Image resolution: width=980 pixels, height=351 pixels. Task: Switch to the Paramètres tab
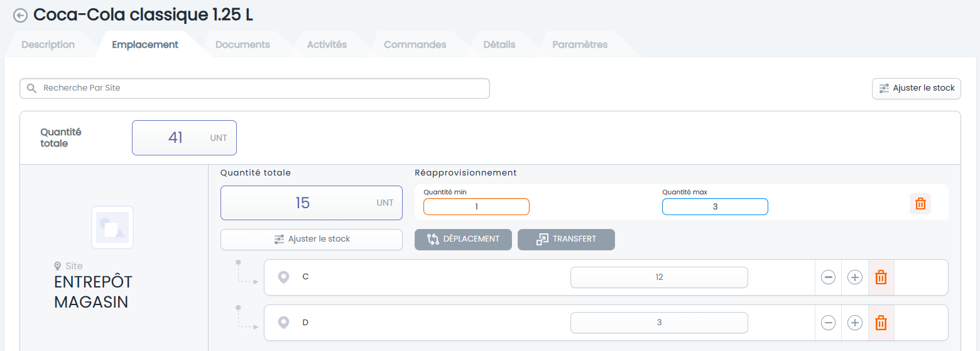[580, 45]
